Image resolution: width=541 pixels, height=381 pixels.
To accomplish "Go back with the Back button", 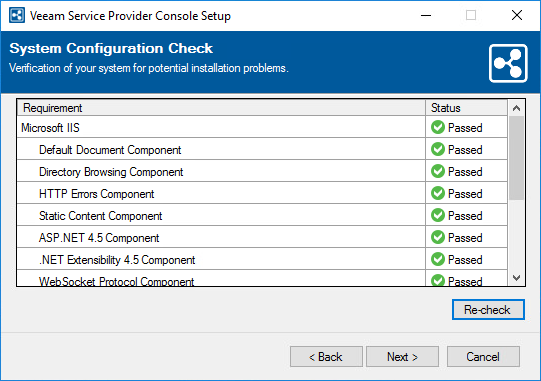I will pyautogui.click(x=326, y=356).
